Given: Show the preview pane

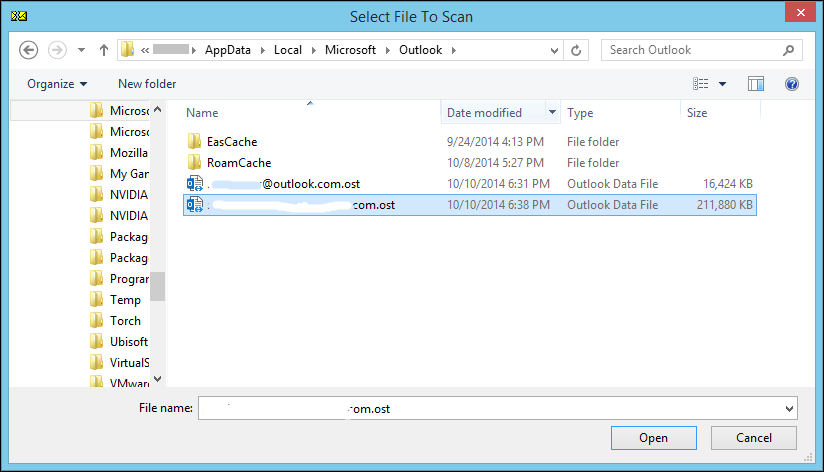Looking at the screenshot, I should tap(755, 84).
